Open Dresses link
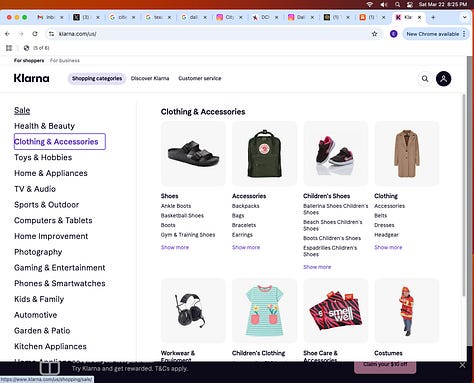 click(x=384, y=225)
